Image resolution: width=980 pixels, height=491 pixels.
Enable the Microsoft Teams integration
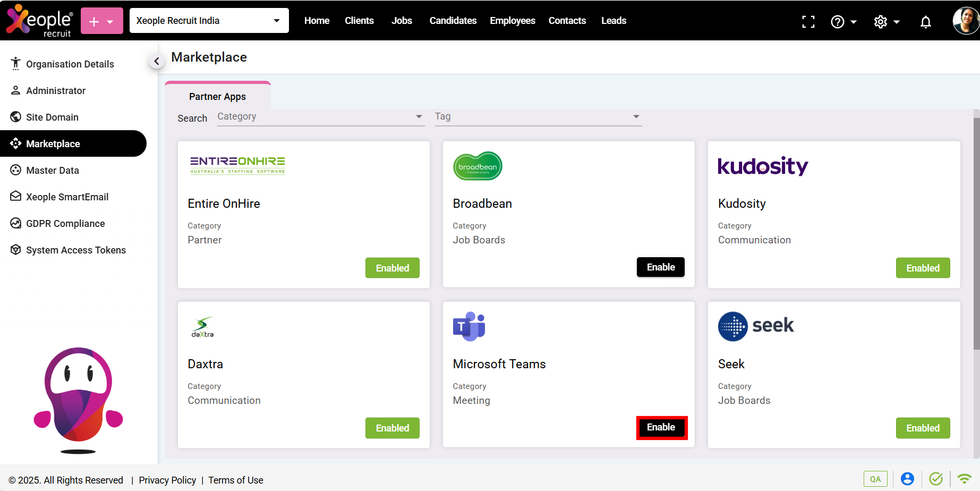tap(661, 427)
